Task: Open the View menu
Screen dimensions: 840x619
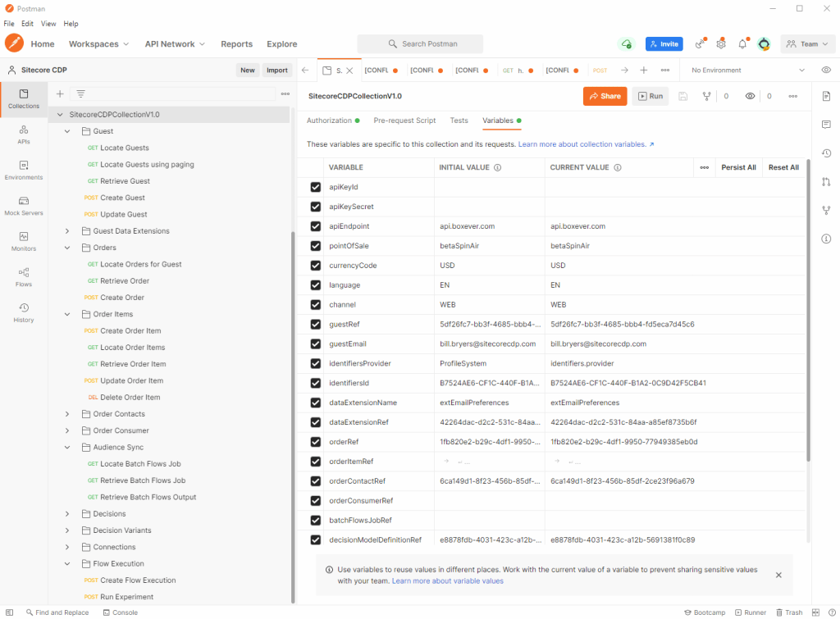Action: 48,24
